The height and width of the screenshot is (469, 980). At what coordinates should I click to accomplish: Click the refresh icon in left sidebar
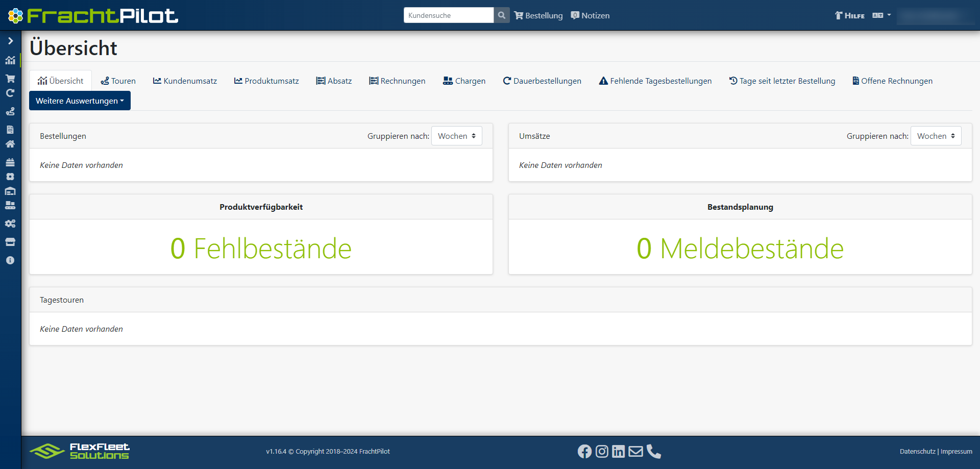click(x=10, y=93)
